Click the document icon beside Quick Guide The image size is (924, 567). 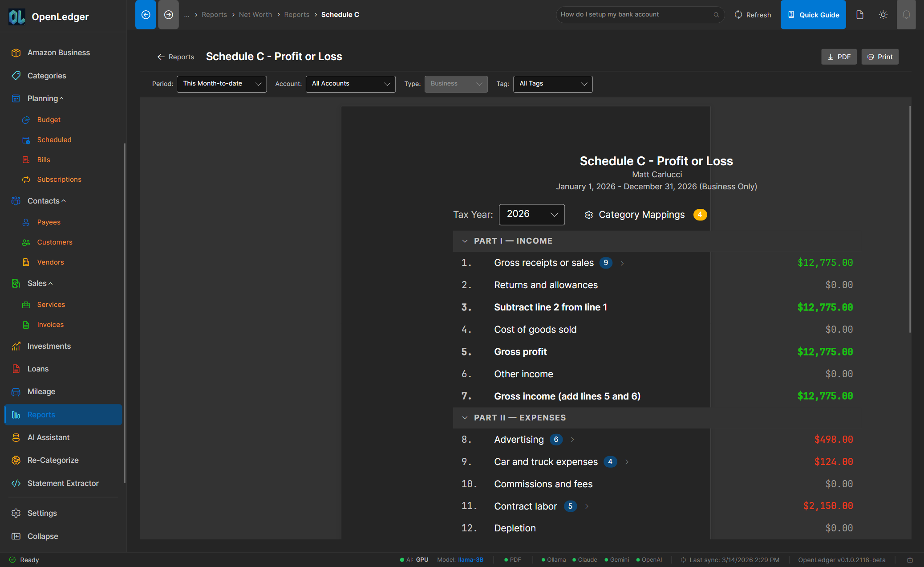click(859, 14)
